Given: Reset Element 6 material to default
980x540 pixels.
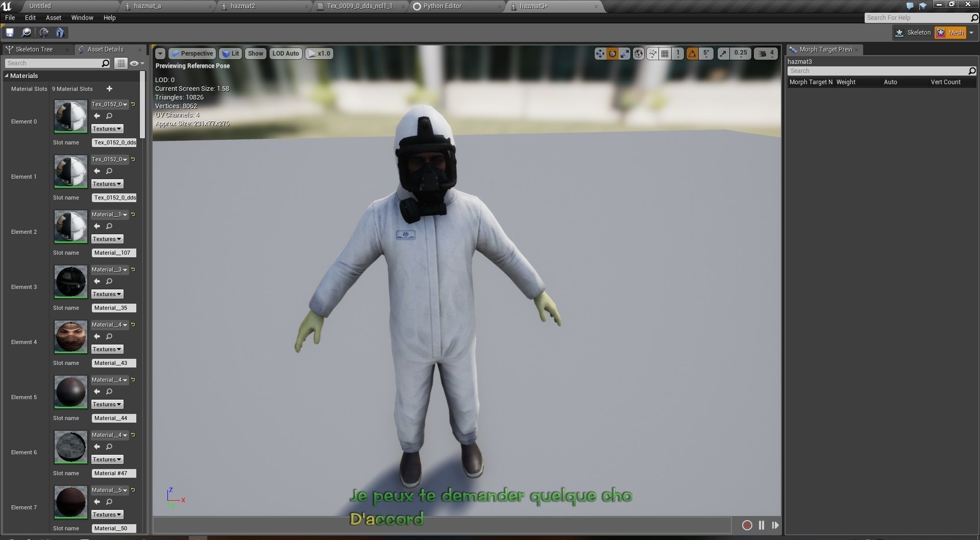Looking at the screenshot, I should pos(133,435).
